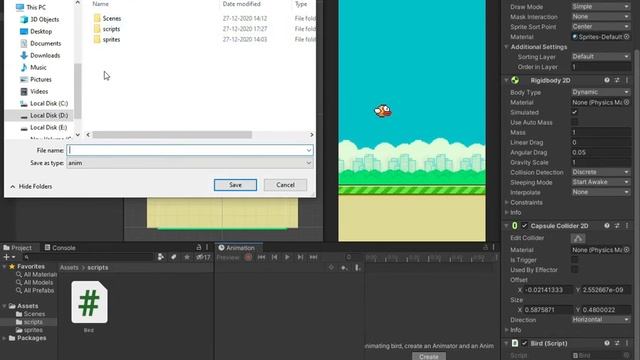Open Downloads in the navigation pane
Viewport: 640px width, 360px height.
pyautogui.click(x=40, y=56)
